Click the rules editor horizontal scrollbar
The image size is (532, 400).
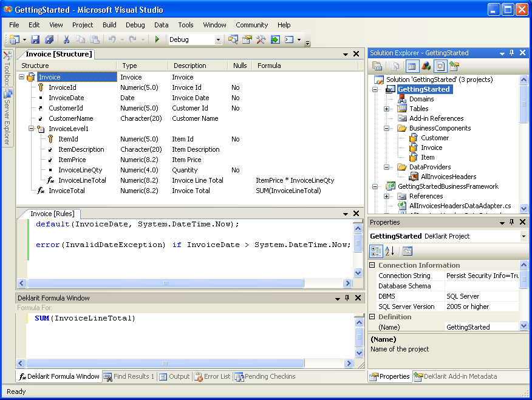click(185, 283)
